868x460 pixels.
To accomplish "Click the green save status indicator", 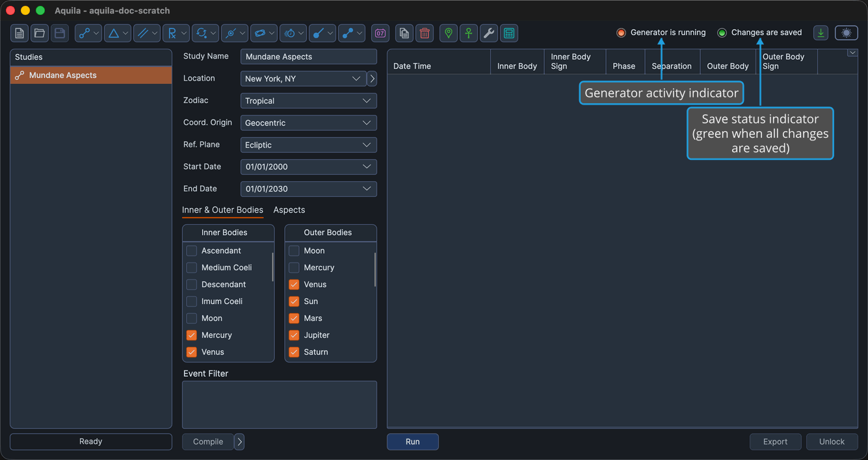I will click(722, 33).
